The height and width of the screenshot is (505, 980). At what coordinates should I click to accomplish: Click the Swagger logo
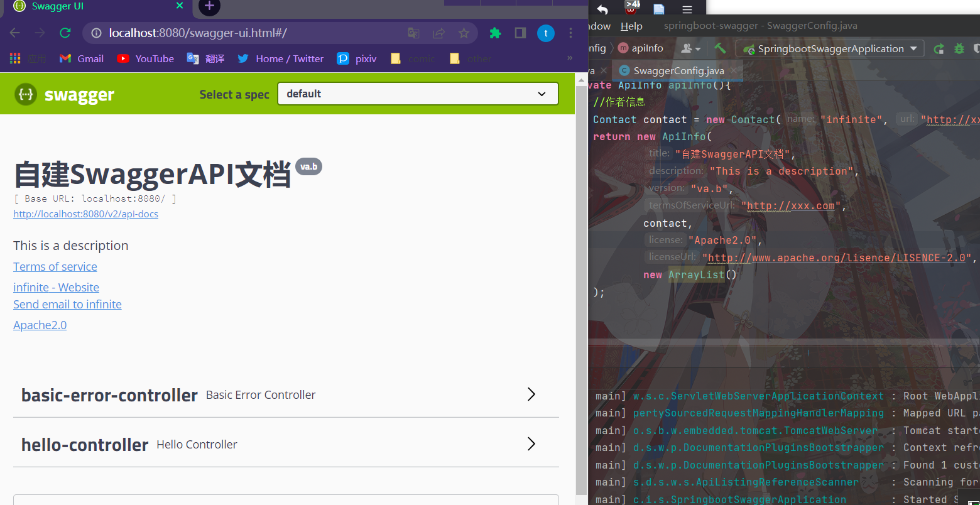pyautogui.click(x=65, y=94)
